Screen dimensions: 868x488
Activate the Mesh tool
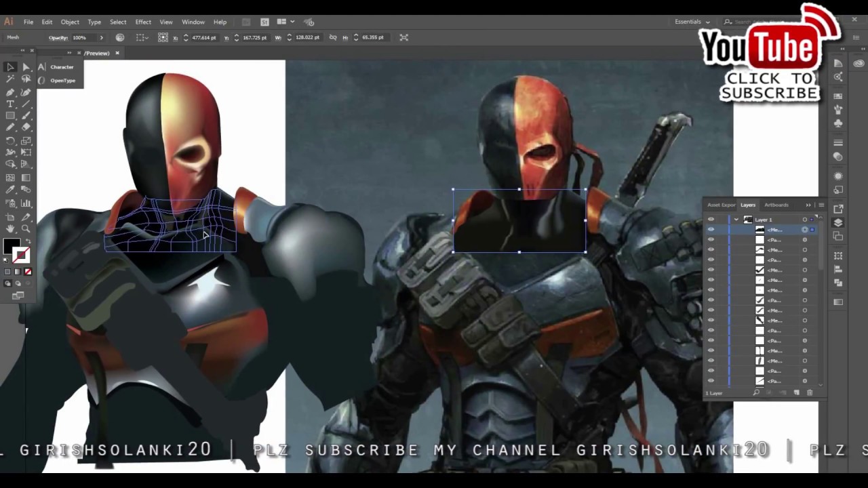click(10, 178)
